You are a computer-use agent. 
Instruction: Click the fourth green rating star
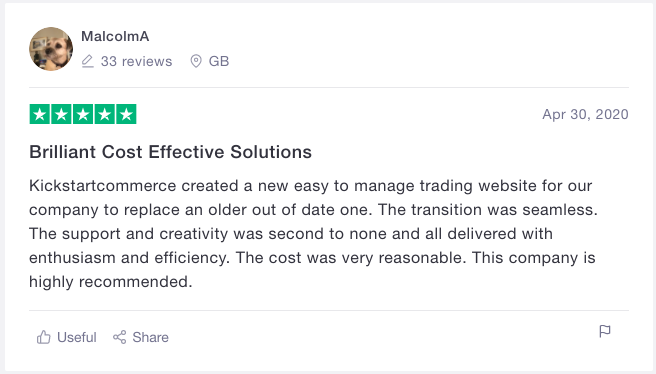pos(105,114)
